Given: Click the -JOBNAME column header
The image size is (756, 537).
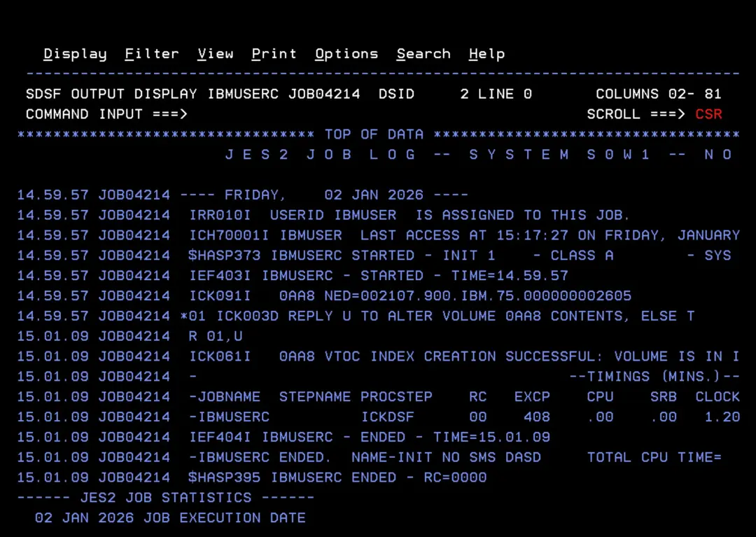Looking at the screenshot, I should [225, 397].
